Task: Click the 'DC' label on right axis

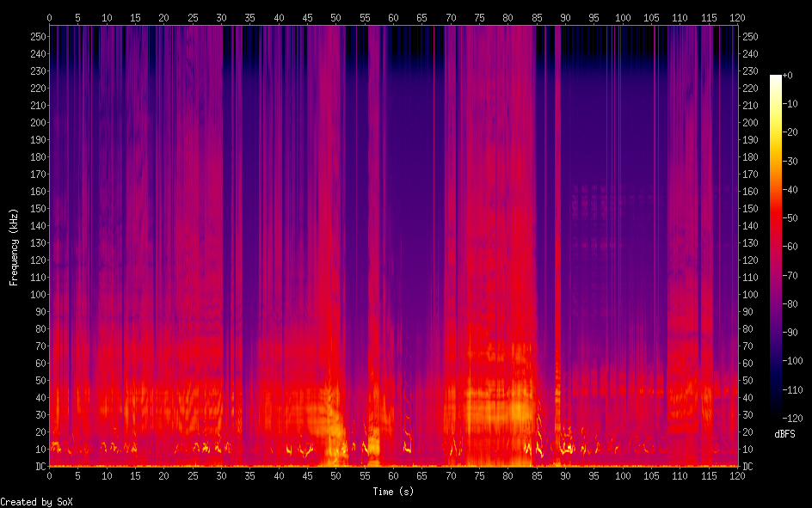Action: tap(748, 467)
